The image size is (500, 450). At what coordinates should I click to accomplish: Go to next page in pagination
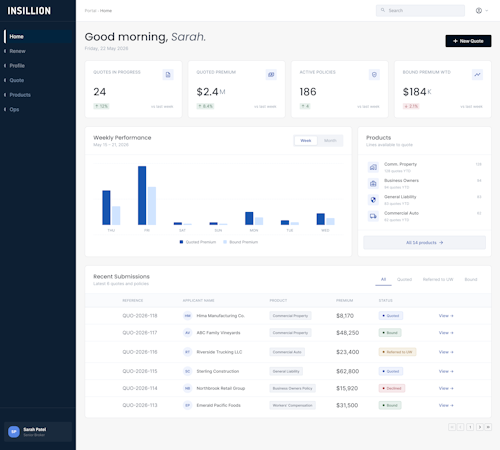[x=479, y=427]
